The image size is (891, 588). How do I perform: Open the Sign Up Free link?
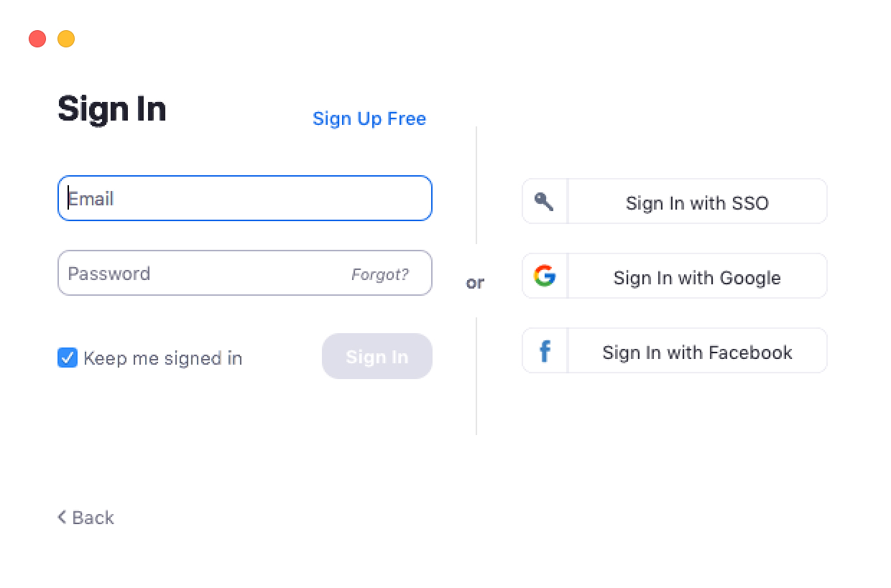(x=369, y=118)
